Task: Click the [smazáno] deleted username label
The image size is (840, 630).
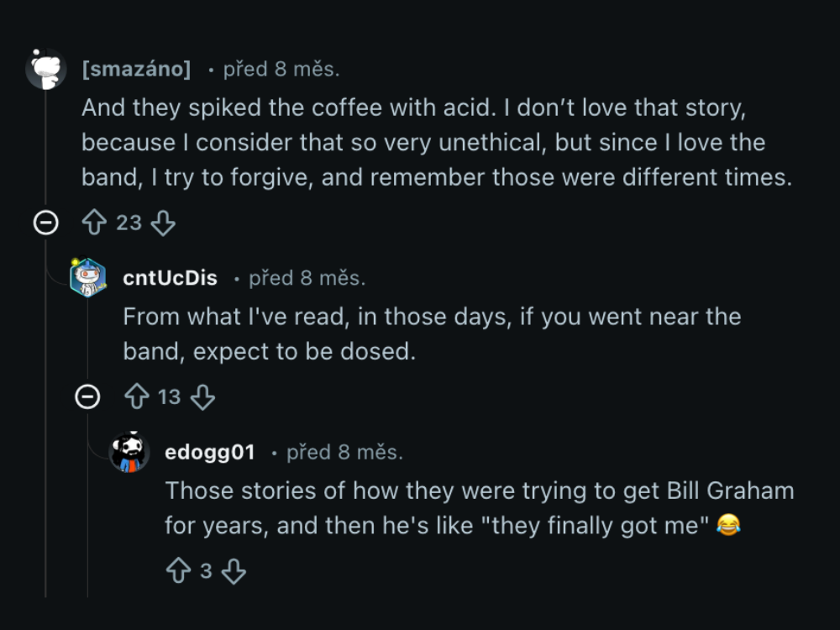Action: click(136, 69)
